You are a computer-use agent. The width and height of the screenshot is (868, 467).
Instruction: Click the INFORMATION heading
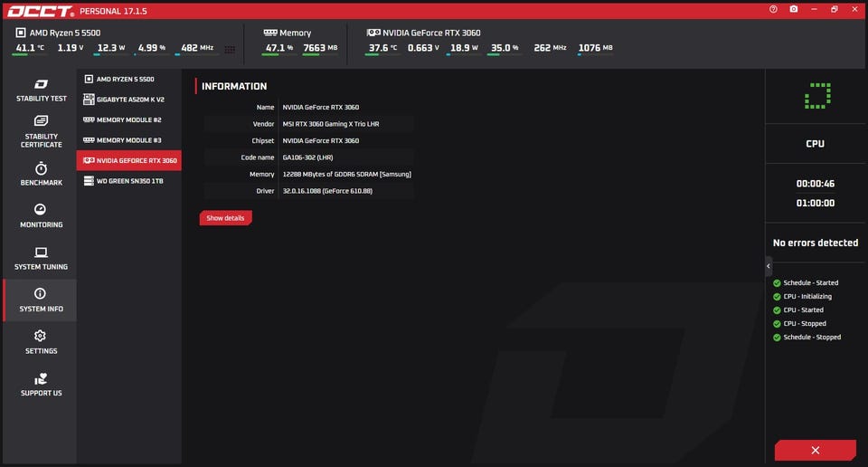234,86
